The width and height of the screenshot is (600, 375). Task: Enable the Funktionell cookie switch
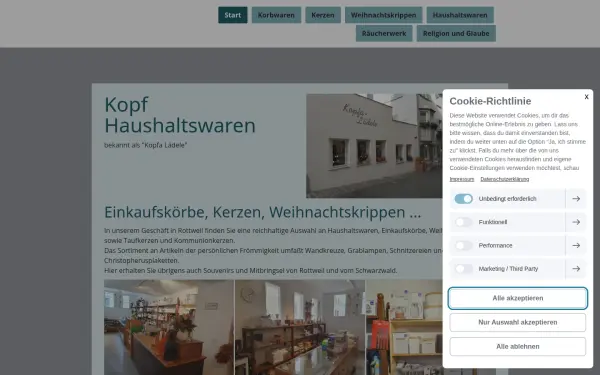click(x=463, y=222)
